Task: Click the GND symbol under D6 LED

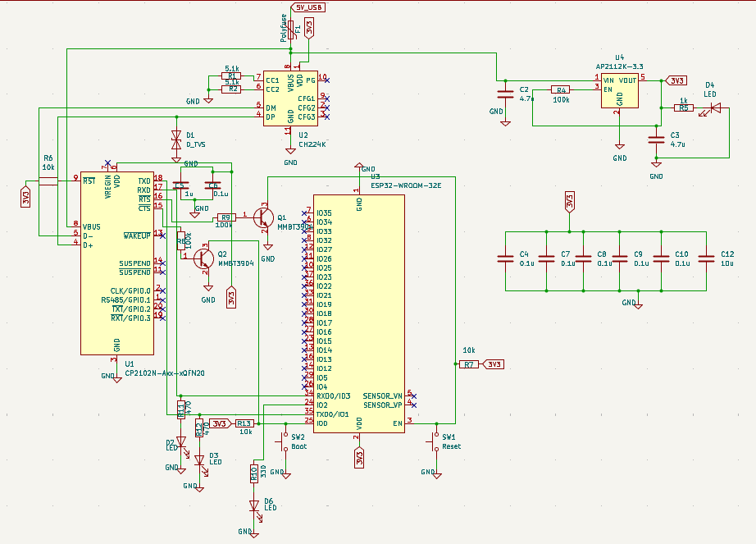Action: pyautogui.click(x=254, y=535)
